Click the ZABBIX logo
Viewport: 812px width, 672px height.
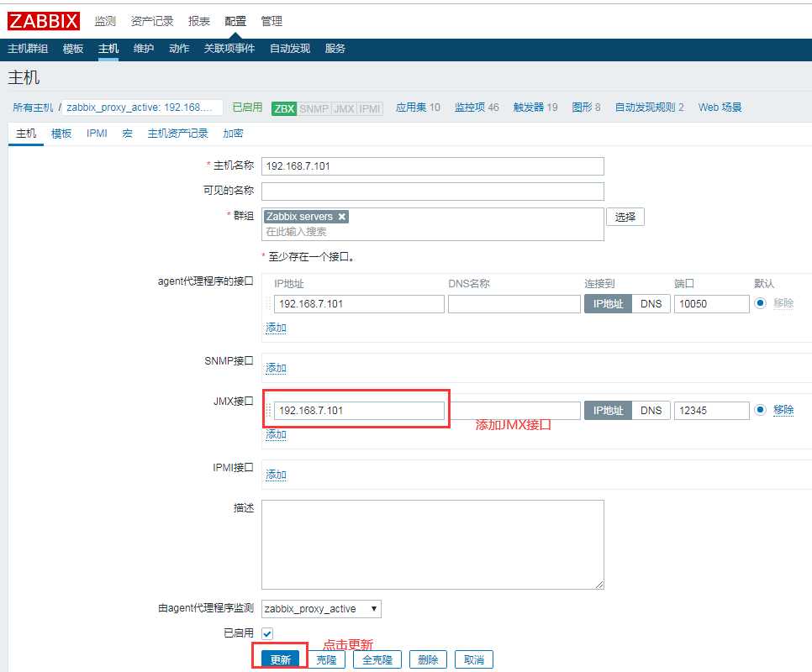(44, 21)
